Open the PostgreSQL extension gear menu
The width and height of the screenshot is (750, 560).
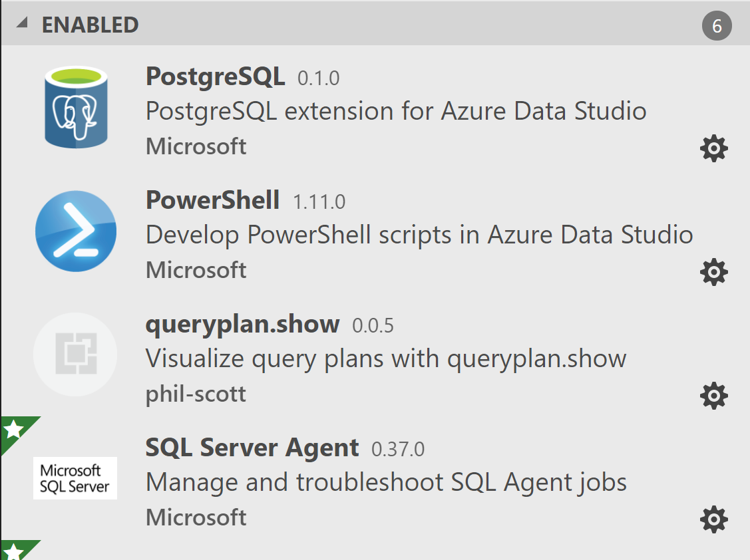coord(714,148)
